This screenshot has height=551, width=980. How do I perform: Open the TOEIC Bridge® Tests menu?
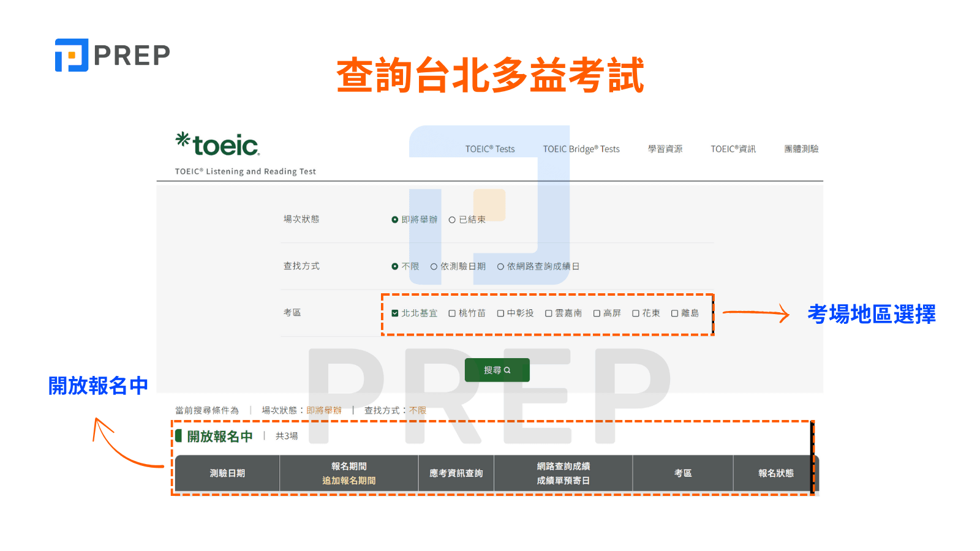(581, 149)
